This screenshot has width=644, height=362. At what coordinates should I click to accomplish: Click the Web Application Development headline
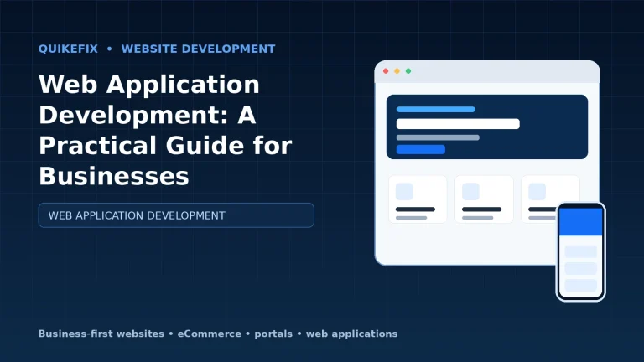(165, 130)
